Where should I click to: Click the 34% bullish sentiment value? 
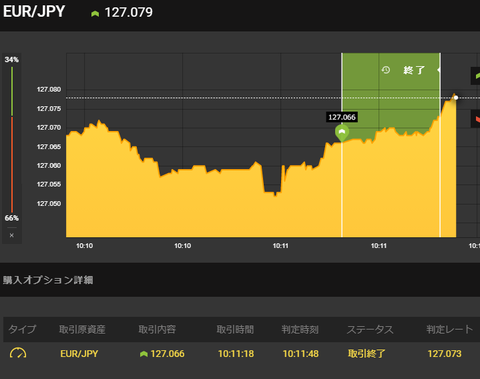[12, 60]
